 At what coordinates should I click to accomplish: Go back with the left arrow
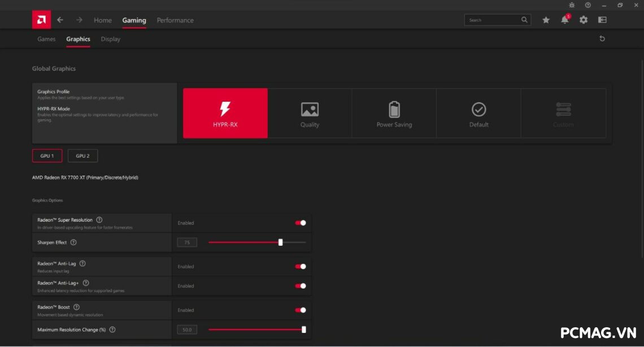pos(60,20)
